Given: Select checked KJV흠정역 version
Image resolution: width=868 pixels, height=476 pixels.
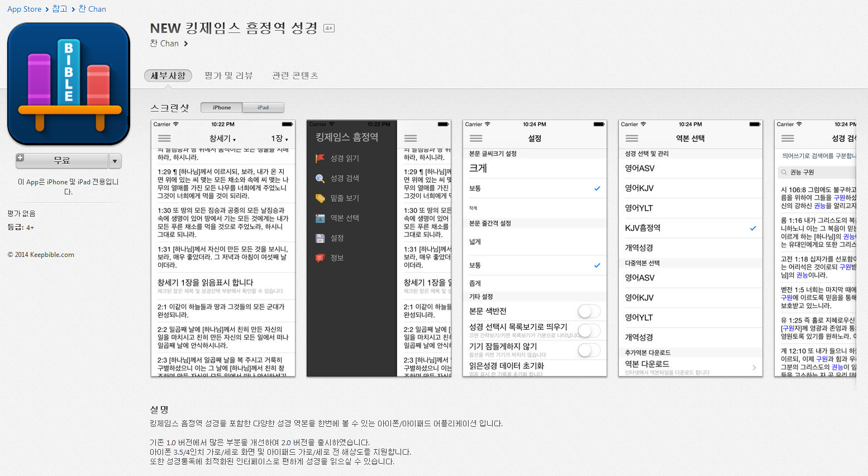Looking at the screenshot, I should (x=690, y=228).
